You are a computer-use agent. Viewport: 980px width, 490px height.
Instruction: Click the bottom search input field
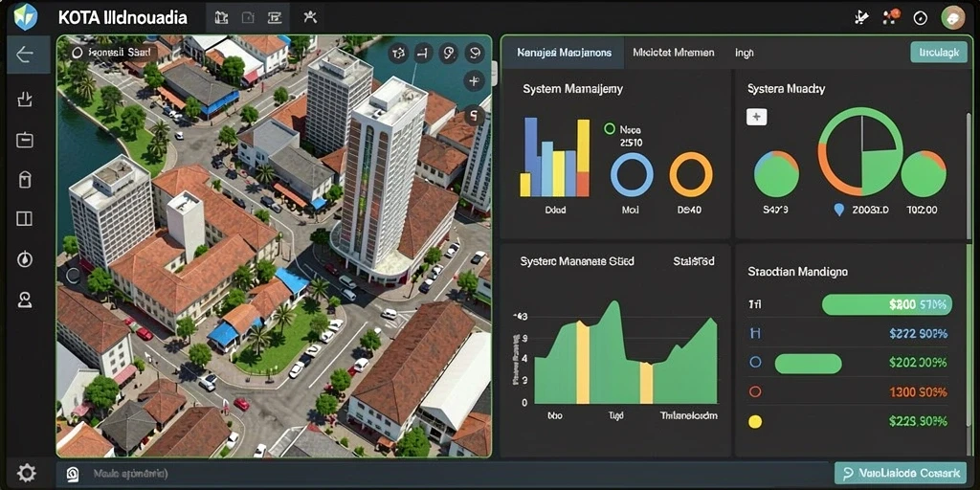[444, 474]
